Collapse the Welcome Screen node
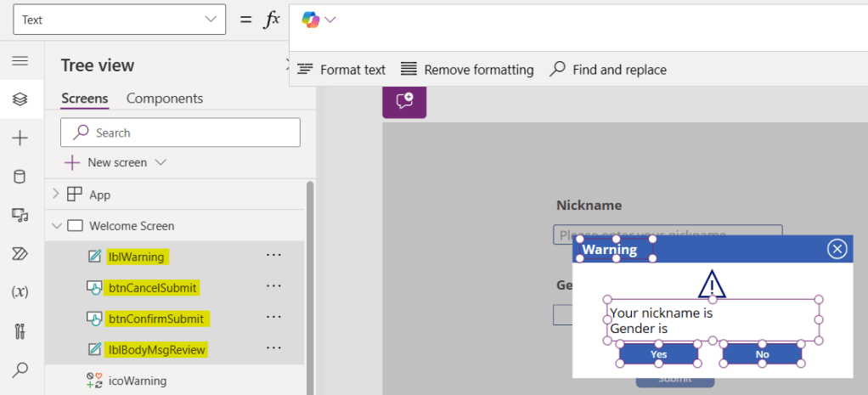The image size is (868, 395). click(56, 226)
